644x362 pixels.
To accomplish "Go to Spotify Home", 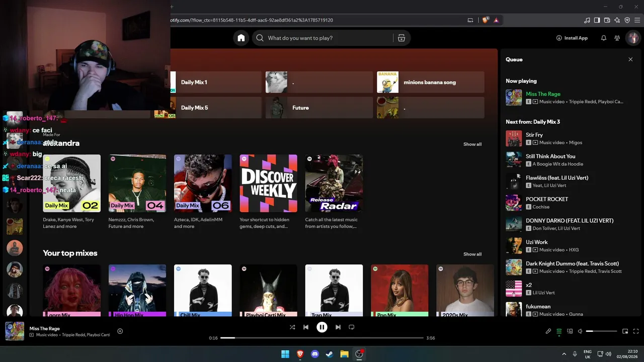I will click(x=241, y=38).
